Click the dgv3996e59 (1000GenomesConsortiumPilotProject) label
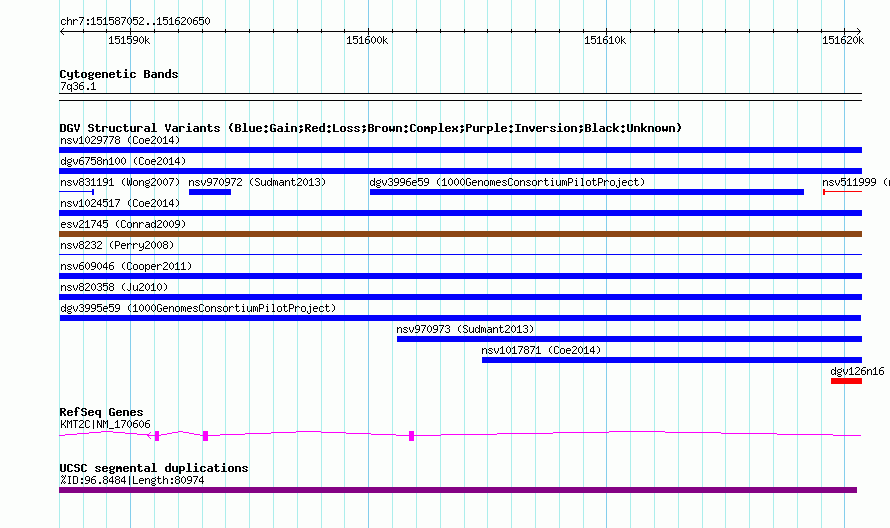 pos(507,182)
